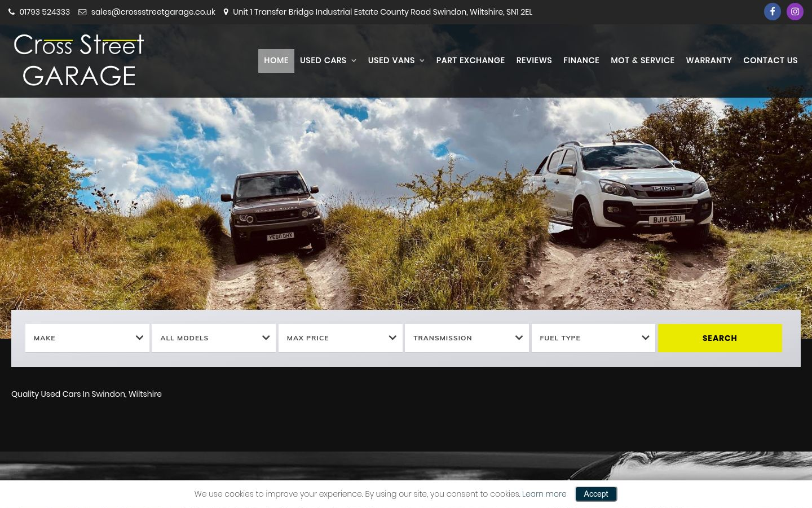Go to the Home menu item
The image size is (812, 508).
tap(276, 60)
